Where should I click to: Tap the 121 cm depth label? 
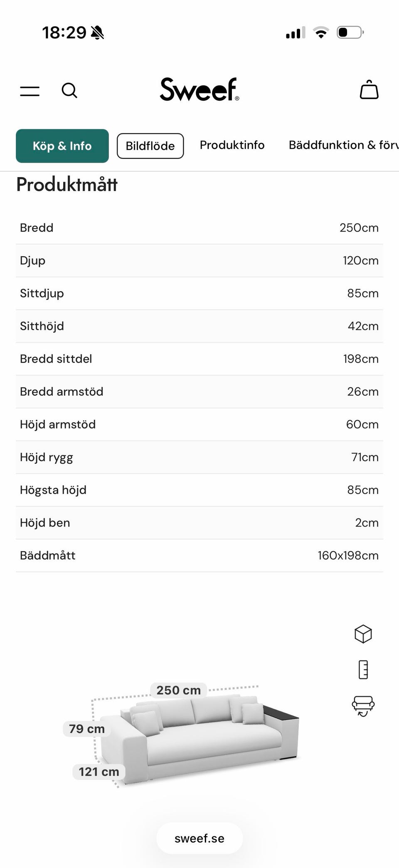(x=99, y=772)
